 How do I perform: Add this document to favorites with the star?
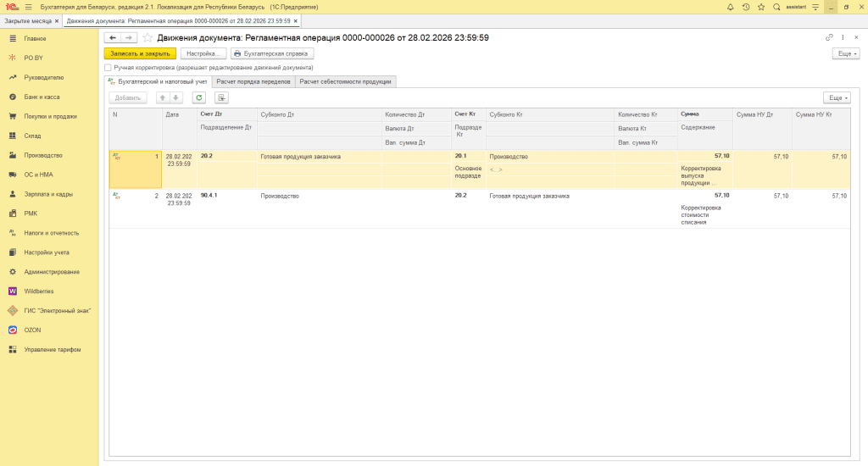147,38
